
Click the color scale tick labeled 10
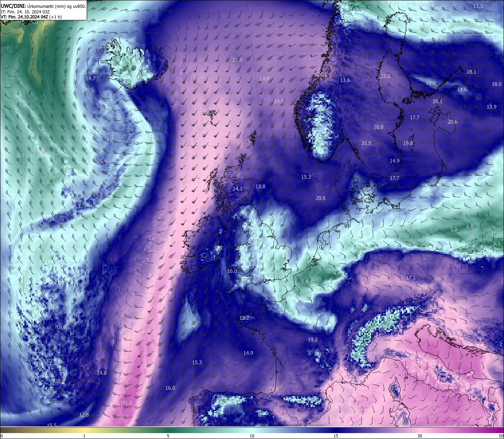(x=252, y=436)
